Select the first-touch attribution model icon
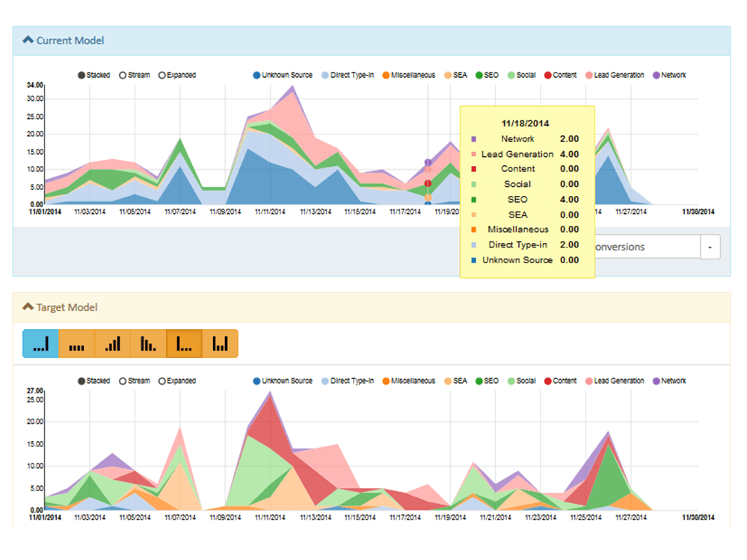This screenshot has height=560, width=747. (x=184, y=344)
